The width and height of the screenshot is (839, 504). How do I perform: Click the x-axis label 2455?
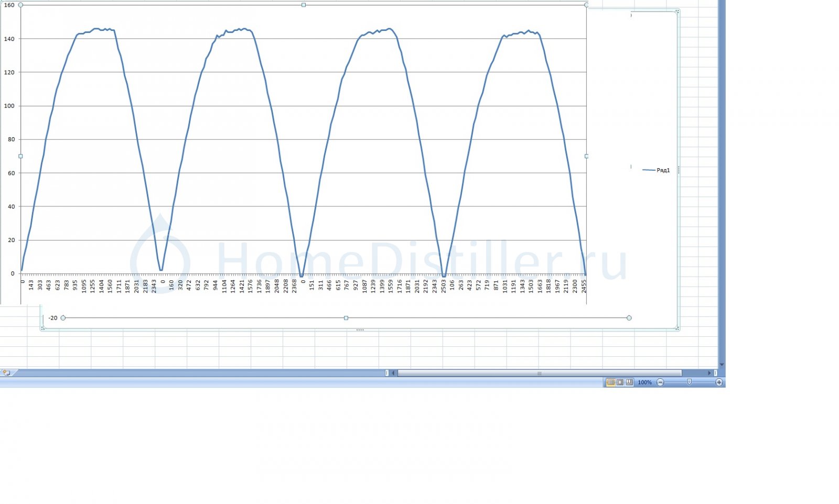coord(584,286)
